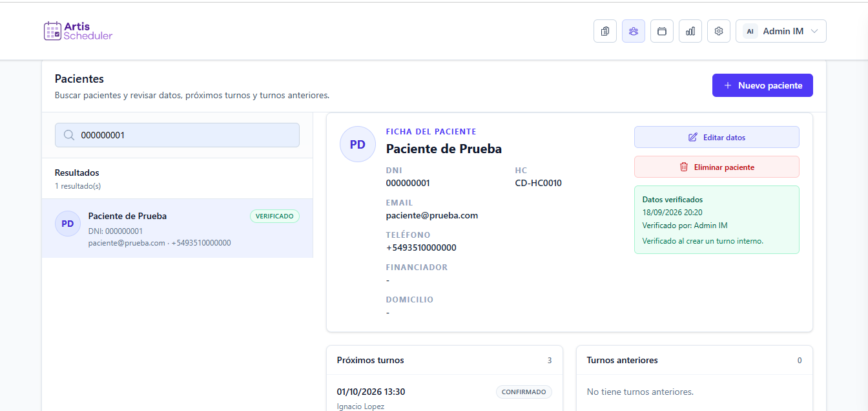Viewport: 868px width, 411px height.
Task: Click the Editar datos button
Action: pyautogui.click(x=717, y=137)
